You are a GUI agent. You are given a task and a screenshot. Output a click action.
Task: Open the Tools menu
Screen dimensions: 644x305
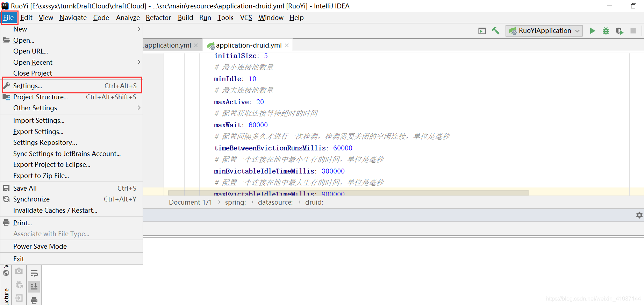point(226,17)
